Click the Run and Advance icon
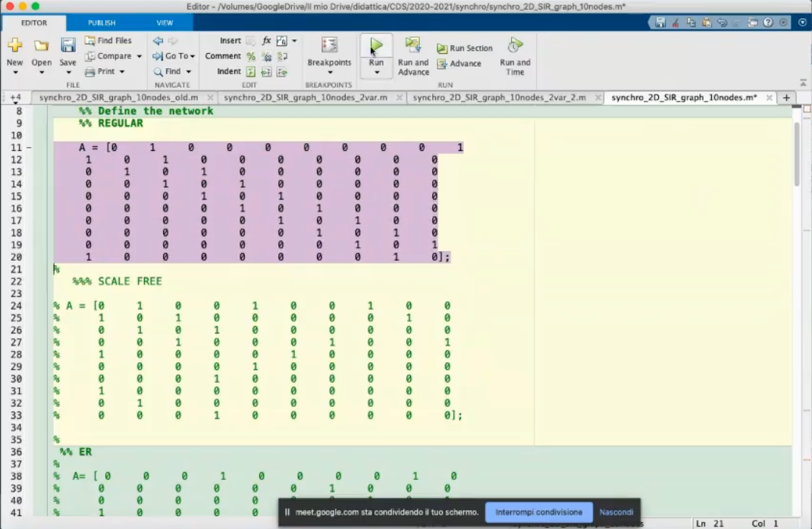 coord(413,45)
